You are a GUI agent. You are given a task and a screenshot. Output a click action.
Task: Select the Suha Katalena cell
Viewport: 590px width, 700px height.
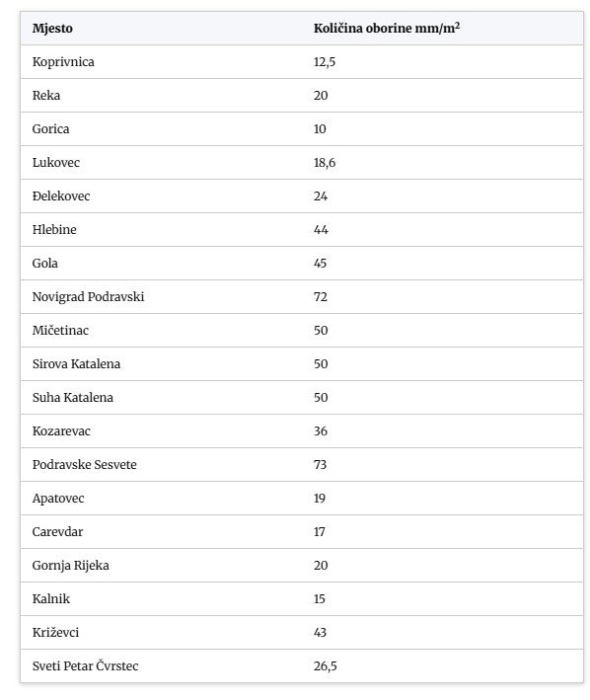[x=72, y=397]
